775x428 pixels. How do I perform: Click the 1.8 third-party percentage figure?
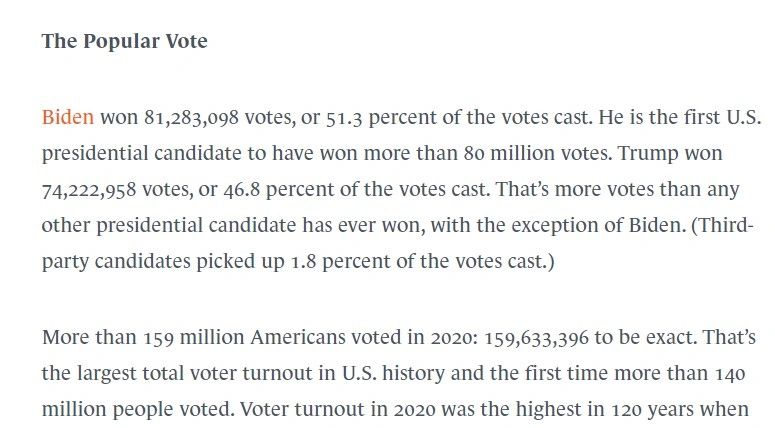[303, 261]
